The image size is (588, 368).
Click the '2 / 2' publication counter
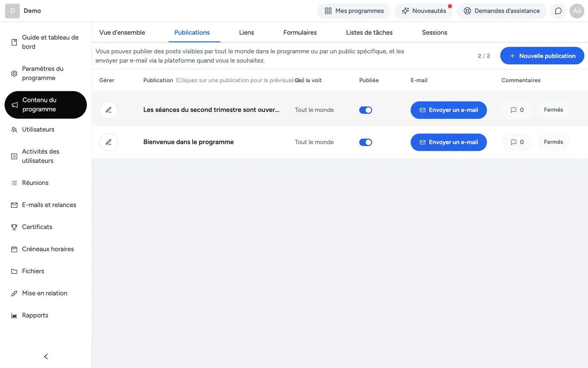coord(484,56)
